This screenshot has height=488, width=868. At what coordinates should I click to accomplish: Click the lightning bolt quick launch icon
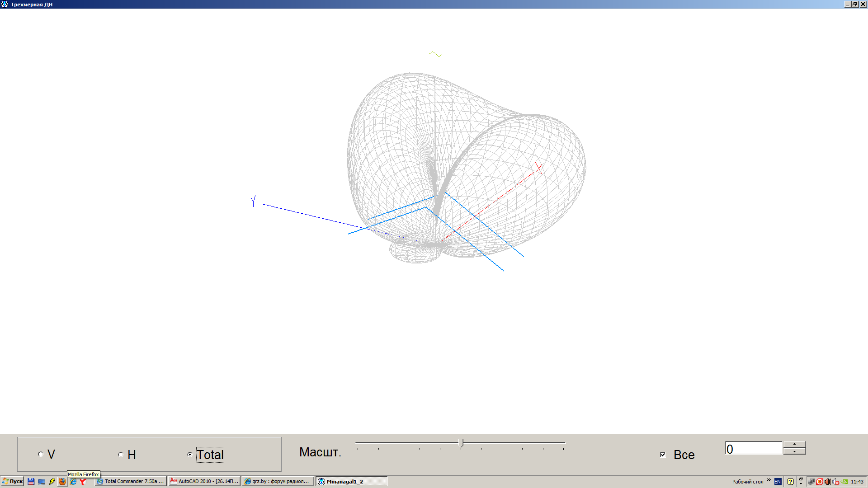click(52, 482)
